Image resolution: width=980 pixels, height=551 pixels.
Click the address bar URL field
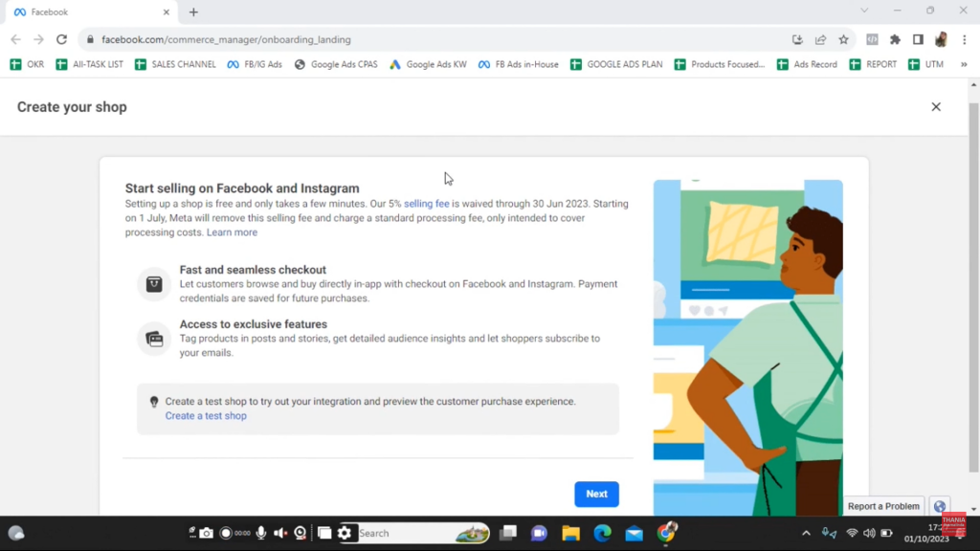point(431,39)
